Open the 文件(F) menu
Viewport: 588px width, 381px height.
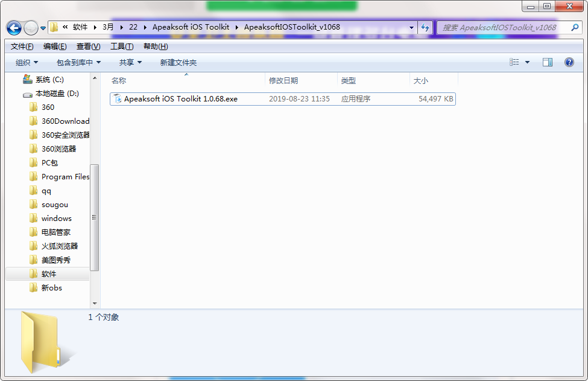pyautogui.click(x=22, y=46)
